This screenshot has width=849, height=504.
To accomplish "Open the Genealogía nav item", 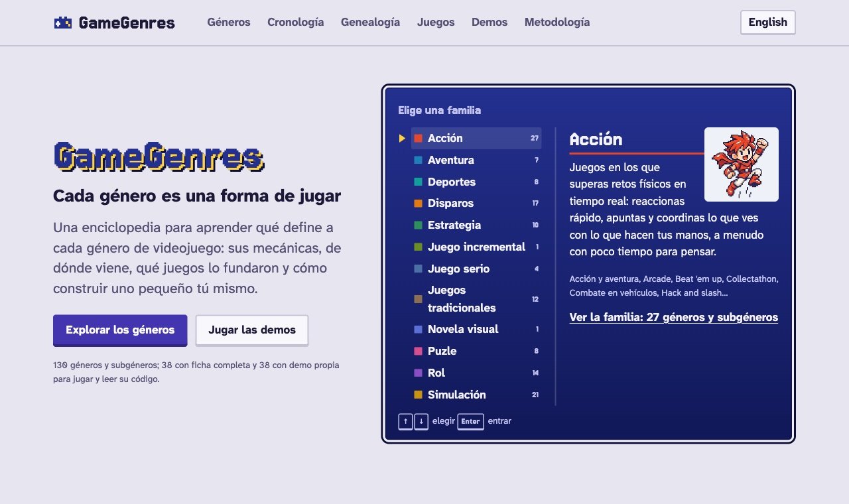I will tap(371, 22).
